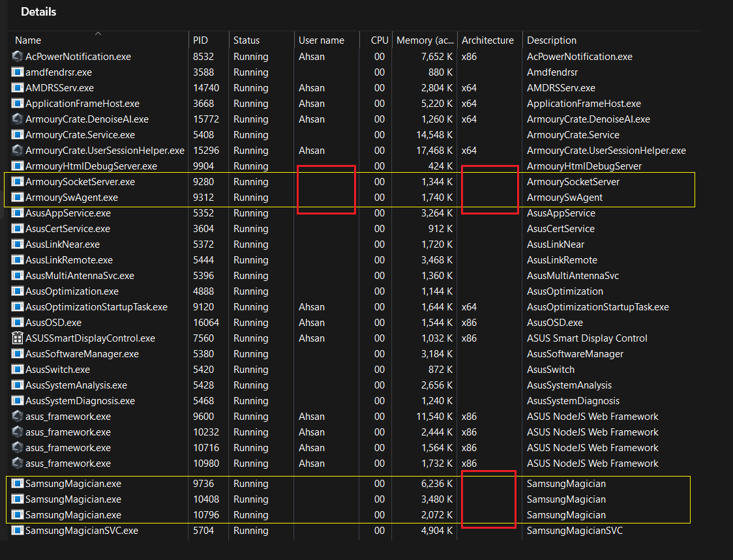Sort by the Status column header

tap(247, 40)
